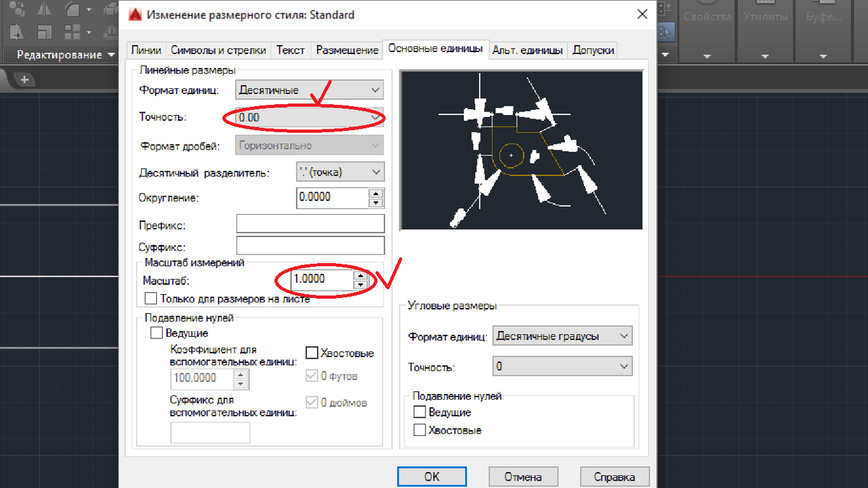The width and height of the screenshot is (868, 488).
Task: Click the highlighted selection mode icon
Action: [x=668, y=32]
